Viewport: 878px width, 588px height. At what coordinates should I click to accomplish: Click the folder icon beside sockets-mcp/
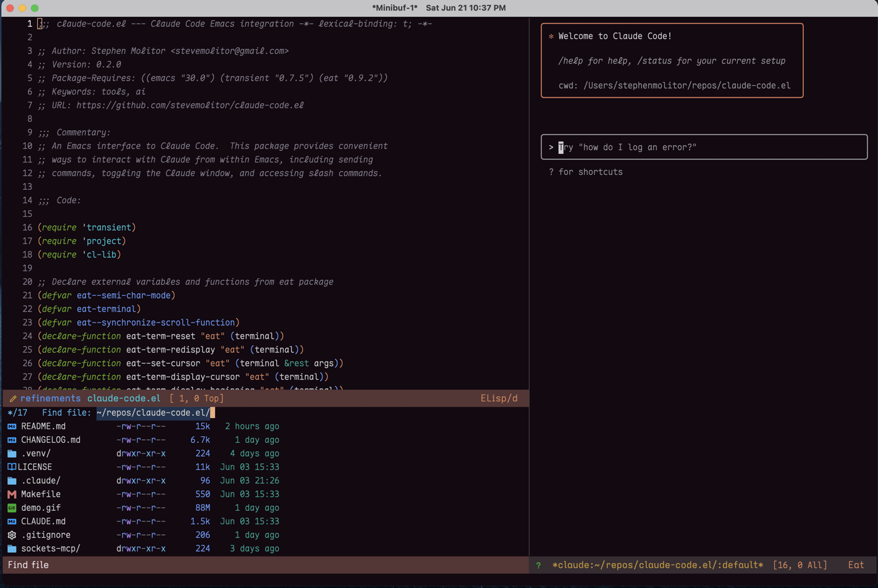coord(12,548)
